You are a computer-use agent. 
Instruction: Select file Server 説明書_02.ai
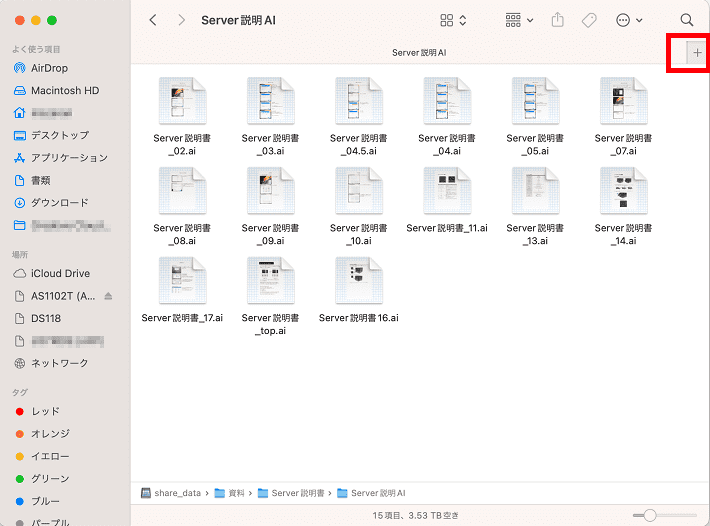coord(182,117)
